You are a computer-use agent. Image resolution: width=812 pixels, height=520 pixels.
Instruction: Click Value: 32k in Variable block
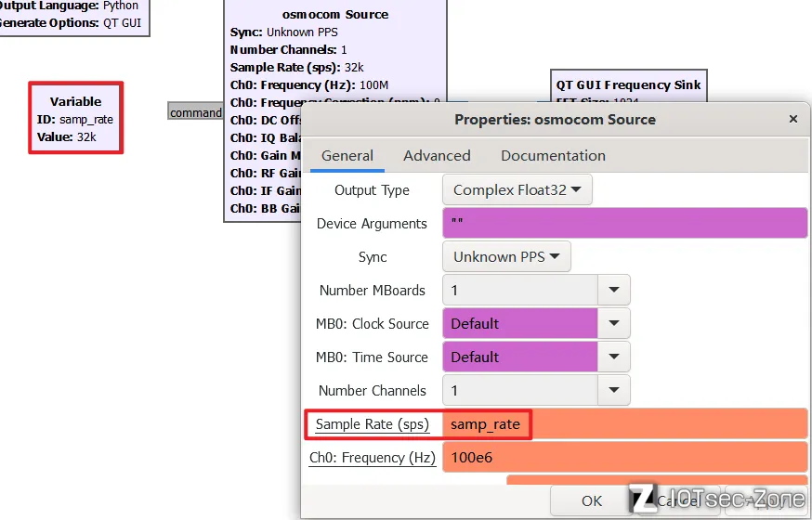pos(66,137)
